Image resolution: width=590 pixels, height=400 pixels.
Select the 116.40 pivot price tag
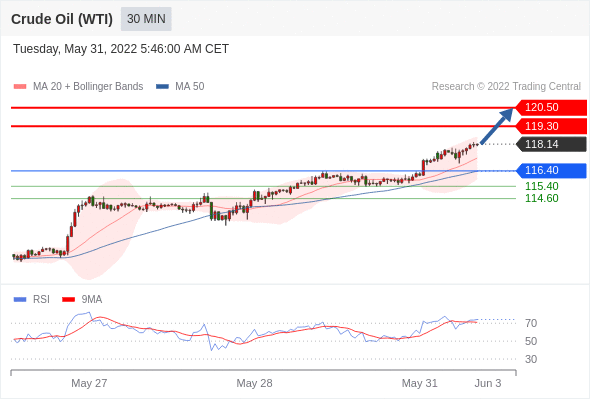pyautogui.click(x=551, y=170)
